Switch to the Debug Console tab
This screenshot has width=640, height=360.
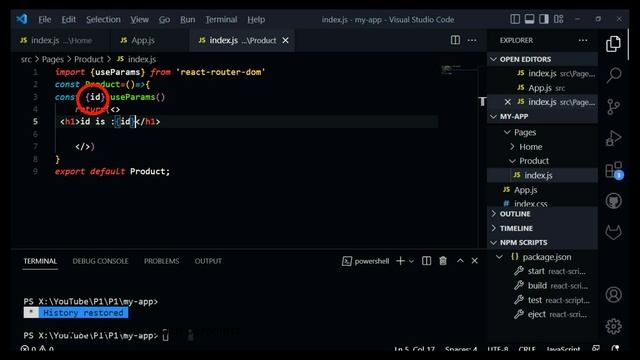pyautogui.click(x=100, y=261)
